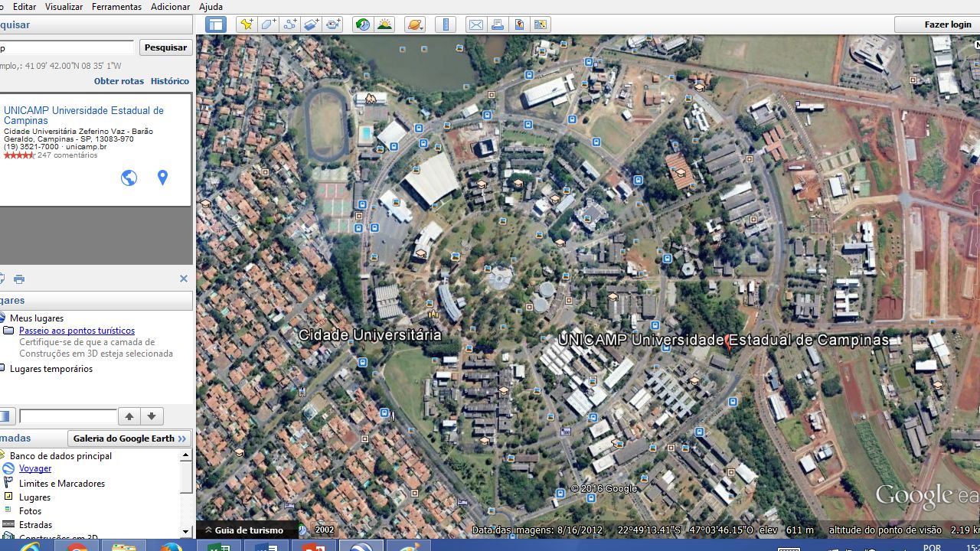Image resolution: width=980 pixels, height=551 pixels.
Task: View in Google Maps toolbar icon
Action: point(541,24)
